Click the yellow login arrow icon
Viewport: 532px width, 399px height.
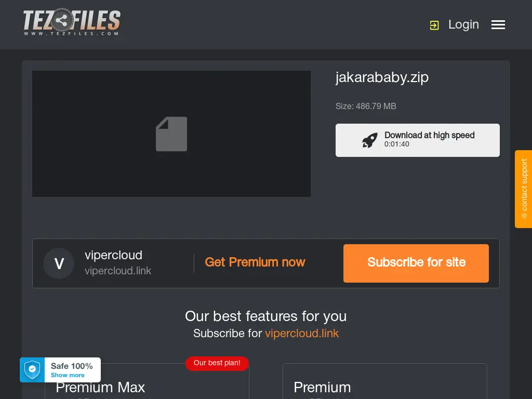click(x=434, y=25)
